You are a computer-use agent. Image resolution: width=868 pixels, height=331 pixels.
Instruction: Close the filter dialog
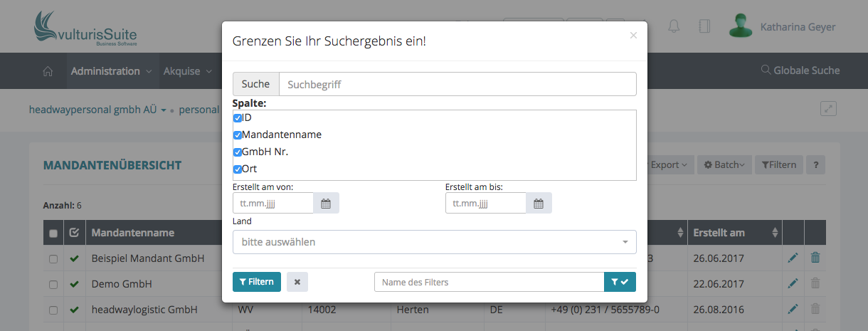633,35
